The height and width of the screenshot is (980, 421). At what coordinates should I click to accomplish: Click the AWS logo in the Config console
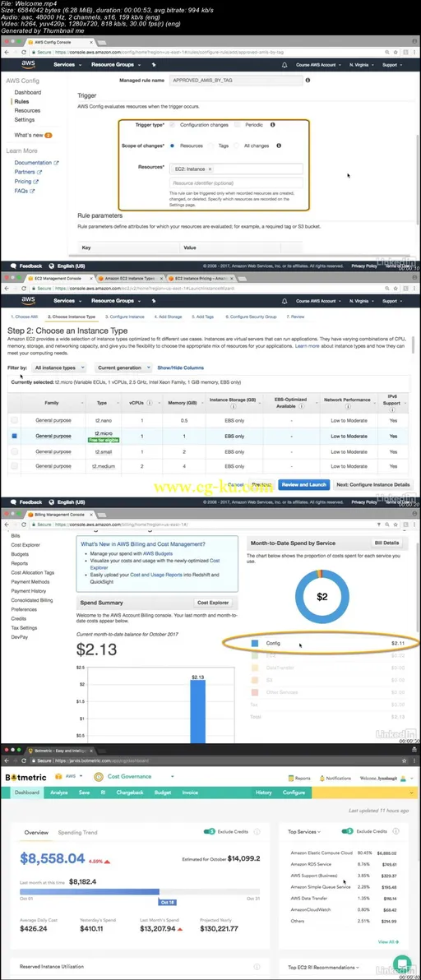(28, 64)
